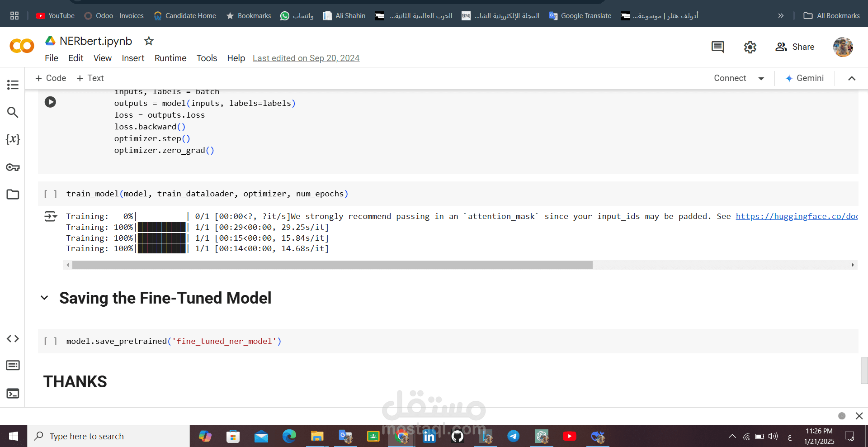Image resolution: width=868 pixels, height=447 pixels.
Task: Close the bottom status bar
Action: (x=859, y=416)
